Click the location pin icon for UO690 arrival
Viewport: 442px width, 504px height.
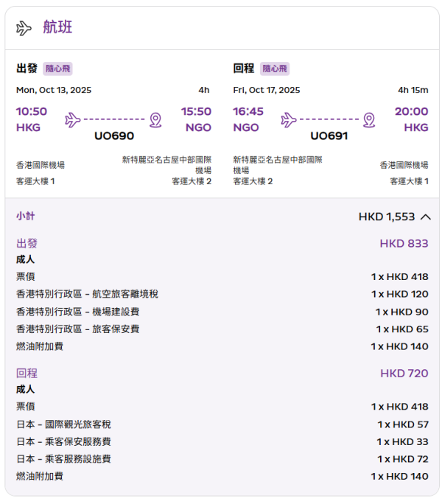(x=155, y=120)
